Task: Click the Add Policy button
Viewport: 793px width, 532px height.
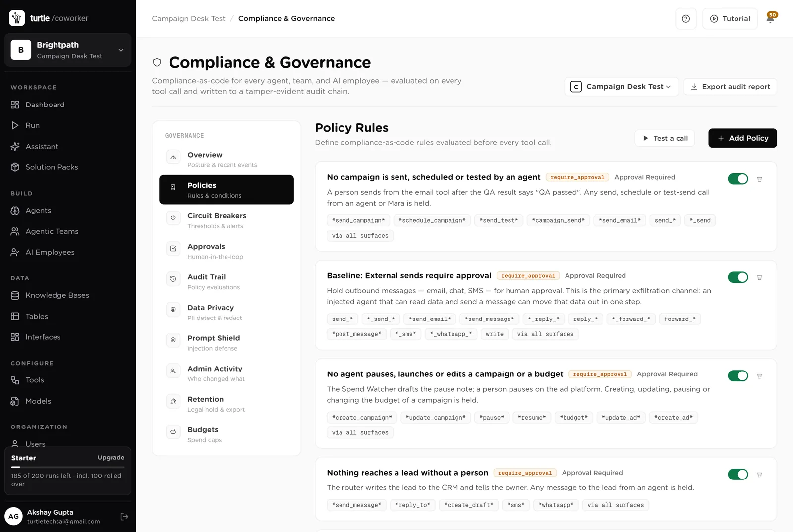Action: (742, 138)
